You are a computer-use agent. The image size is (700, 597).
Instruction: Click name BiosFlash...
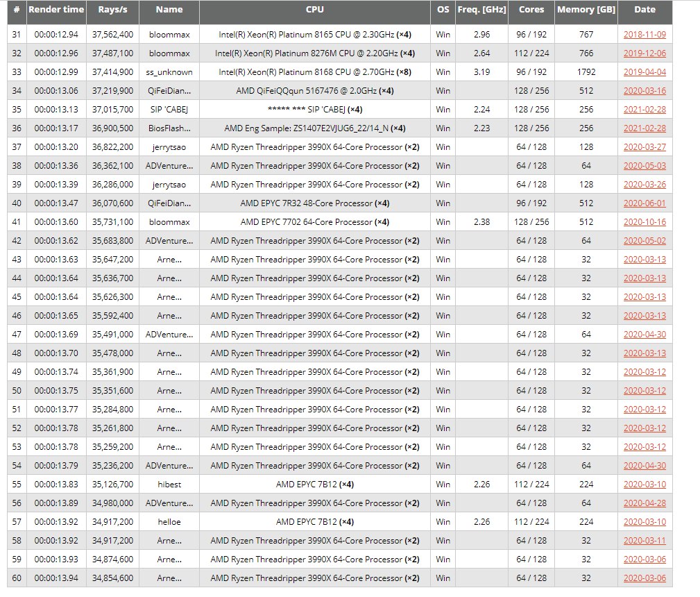(169, 128)
